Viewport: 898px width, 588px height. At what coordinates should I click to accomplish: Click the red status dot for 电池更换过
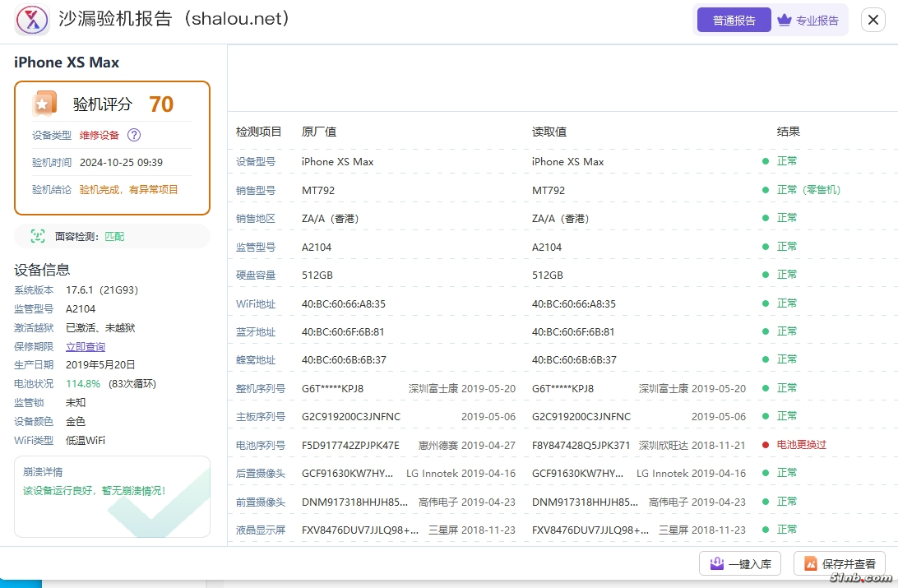(x=766, y=445)
